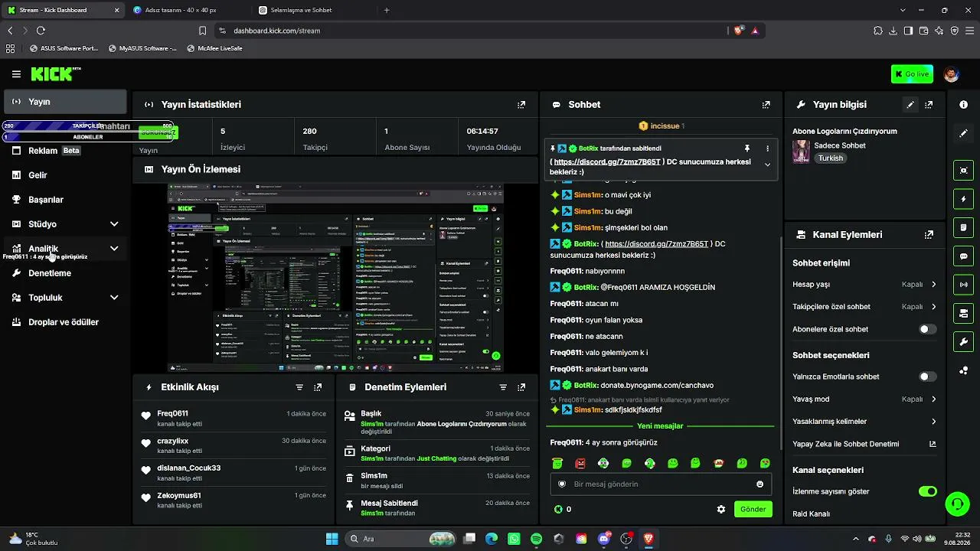Toggle Yalnızca Emotlarla sohbet switch
980x551 pixels.
click(927, 377)
